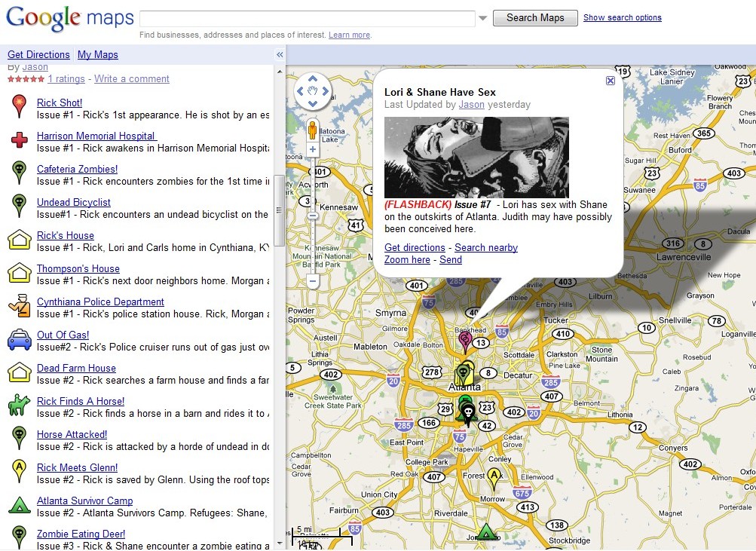Close the Lori & Shane info window
The image size is (756, 551).
click(x=611, y=81)
